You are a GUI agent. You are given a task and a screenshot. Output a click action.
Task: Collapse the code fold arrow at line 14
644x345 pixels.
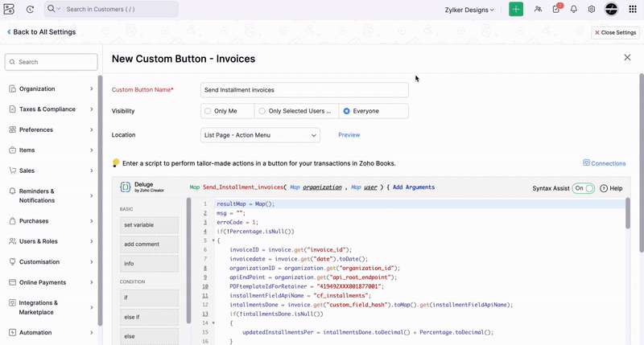tap(213, 322)
